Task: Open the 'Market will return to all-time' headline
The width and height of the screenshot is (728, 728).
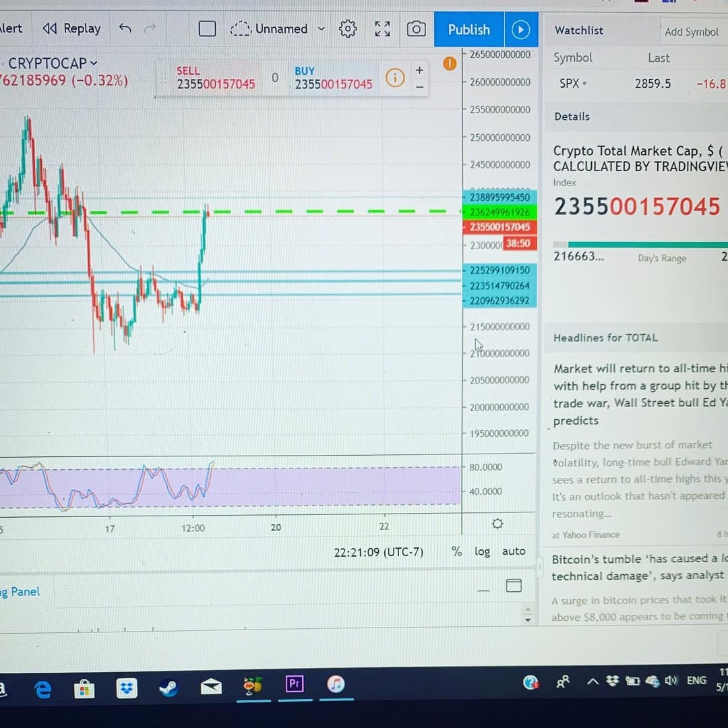Action: [x=641, y=394]
